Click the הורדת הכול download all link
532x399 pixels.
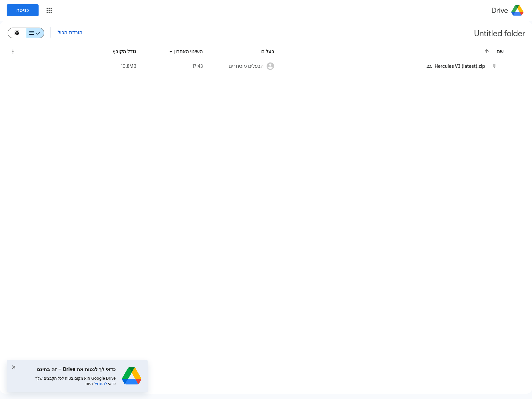(x=70, y=33)
